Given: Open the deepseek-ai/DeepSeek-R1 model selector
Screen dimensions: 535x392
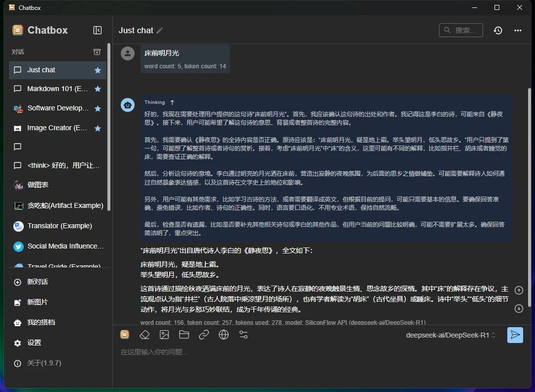Looking at the screenshot, I should [450, 335].
